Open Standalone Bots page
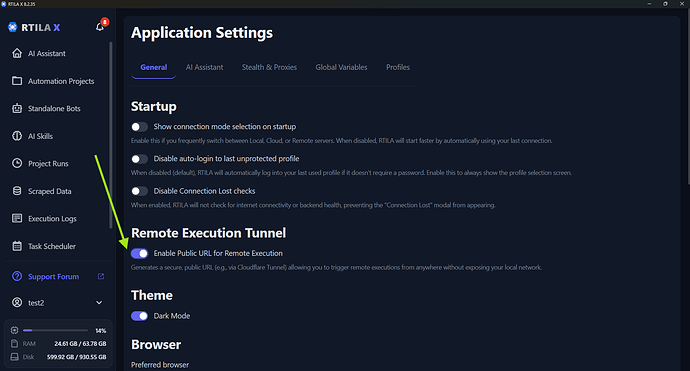 tap(54, 109)
